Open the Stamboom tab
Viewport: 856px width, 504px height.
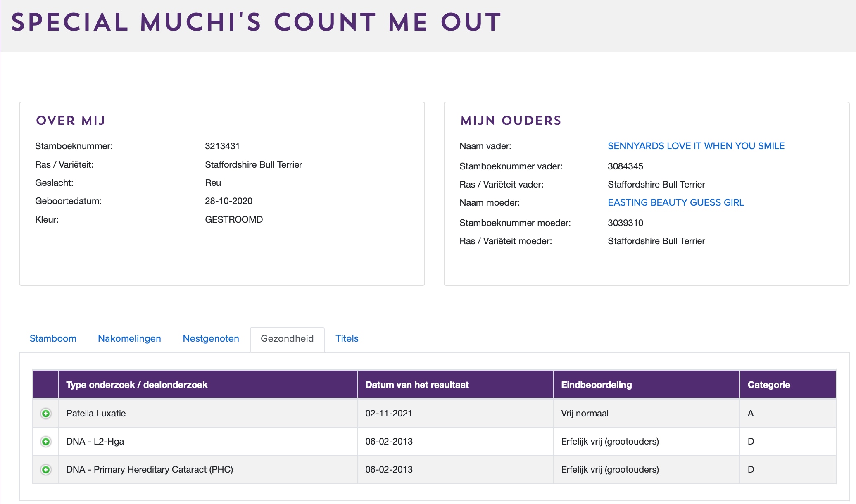click(x=53, y=338)
